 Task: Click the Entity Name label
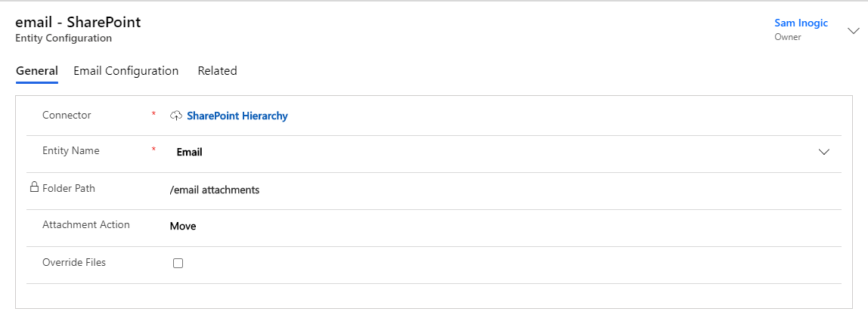(x=71, y=150)
